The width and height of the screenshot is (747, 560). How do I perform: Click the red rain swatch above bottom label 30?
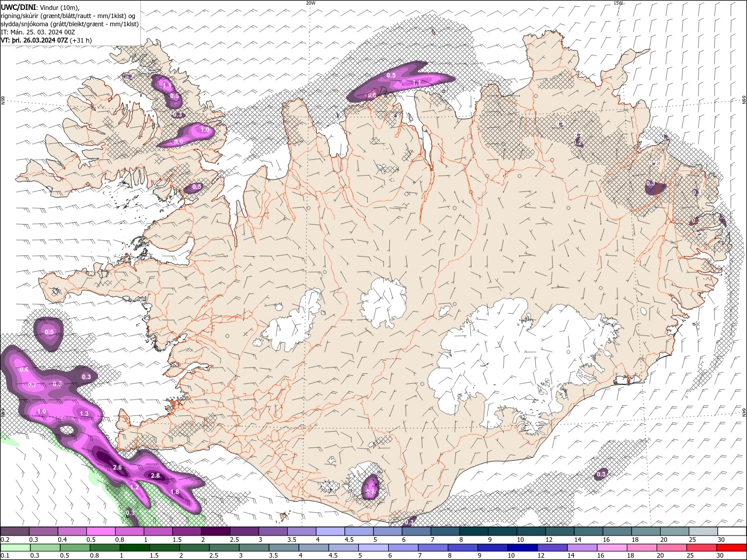pyautogui.click(x=732, y=548)
